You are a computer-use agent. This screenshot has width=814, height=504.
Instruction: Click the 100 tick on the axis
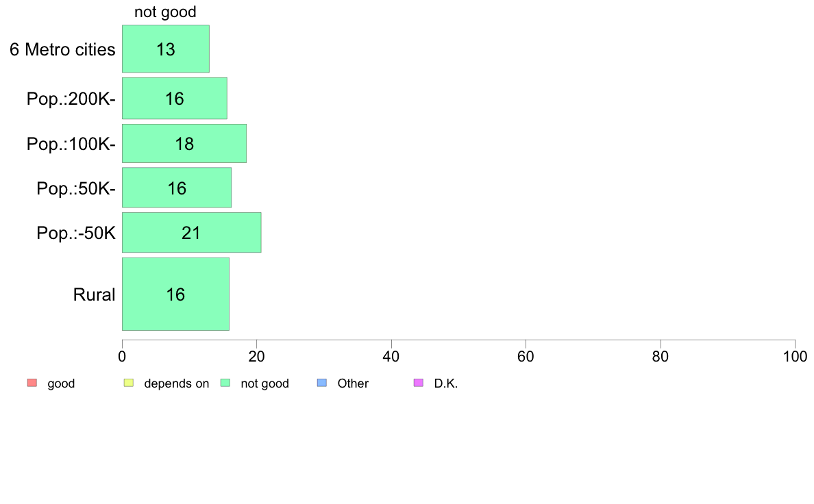pos(795,356)
